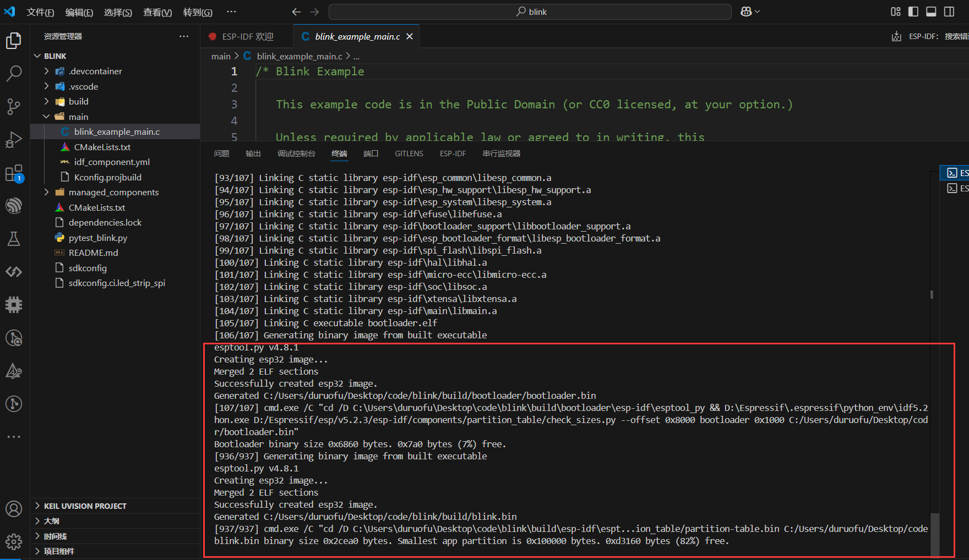Open the Source Control view
Screen dimensions: 969x560
(x=14, y=106)
